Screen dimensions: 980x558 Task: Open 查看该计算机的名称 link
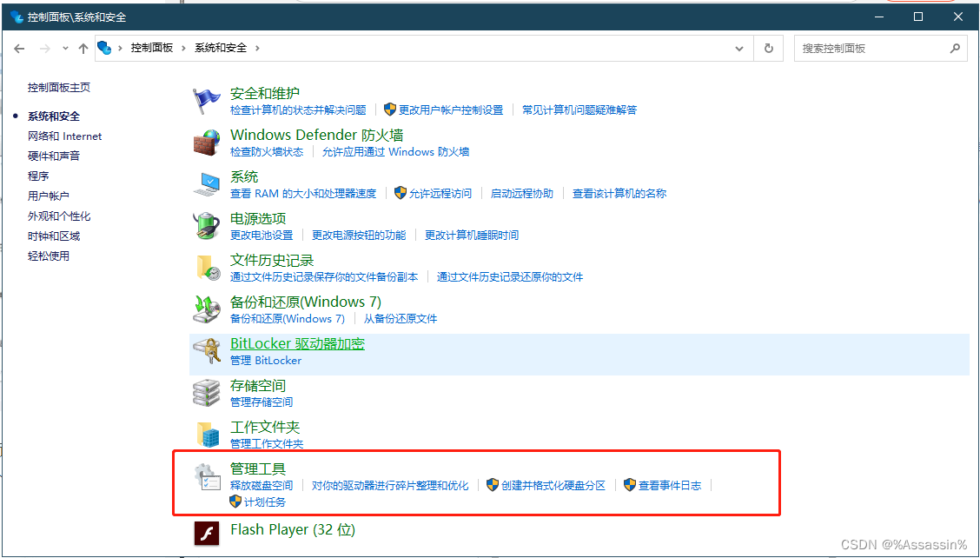tap(619, 194)
